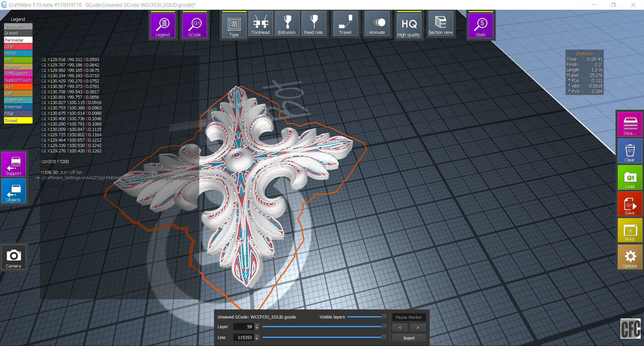Screen dimensions: 644x346
Task: Toggle the Legend panel button
Action: (x=163, y=25)
